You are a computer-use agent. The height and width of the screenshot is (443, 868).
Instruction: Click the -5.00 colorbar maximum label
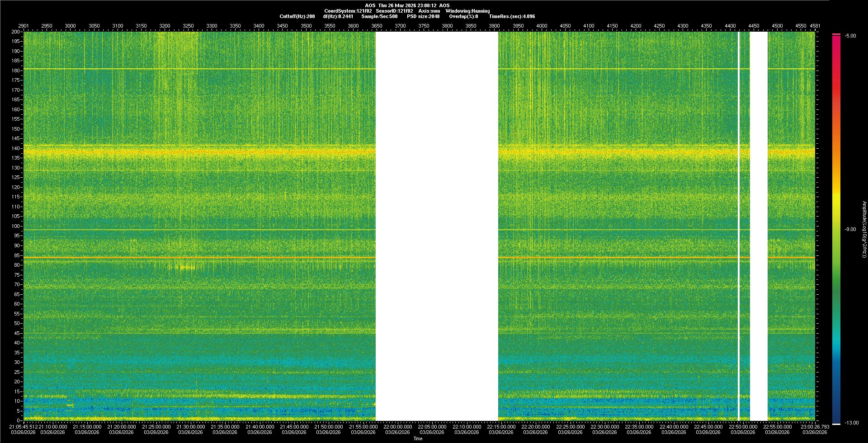click(x=850, y=36)
